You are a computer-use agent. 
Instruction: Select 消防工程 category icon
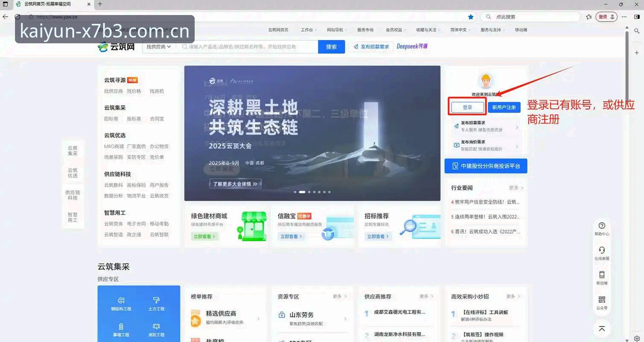[156, 326]
